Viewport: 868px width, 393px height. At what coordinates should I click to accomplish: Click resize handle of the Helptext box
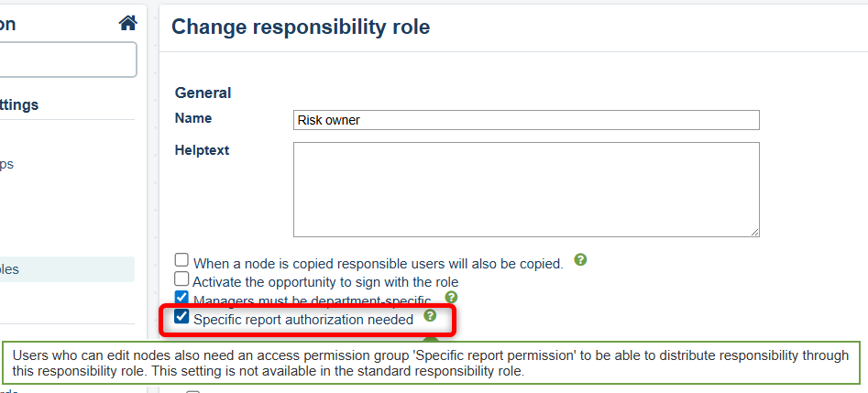coord(753,232)
